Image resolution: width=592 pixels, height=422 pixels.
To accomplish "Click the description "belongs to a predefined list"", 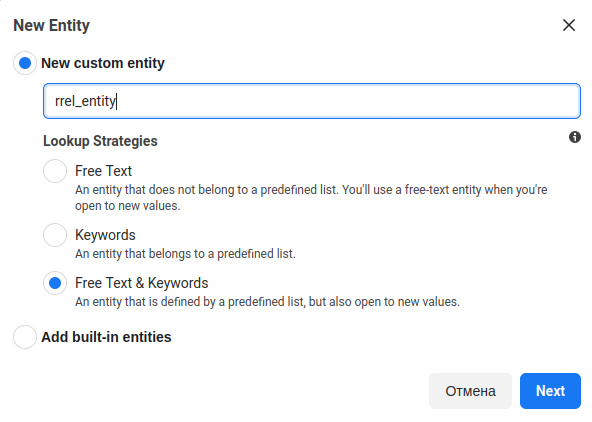I will coord(185,254).
